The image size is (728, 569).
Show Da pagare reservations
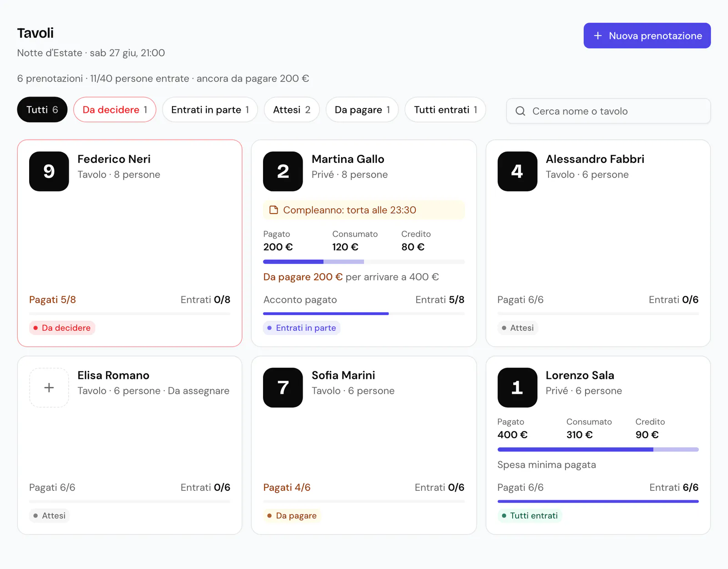(362, 110)
